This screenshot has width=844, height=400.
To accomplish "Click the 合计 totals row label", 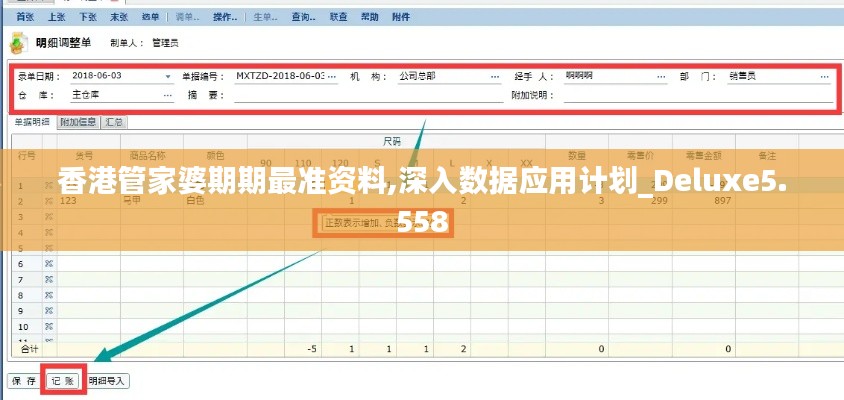I will pos(30,349).
